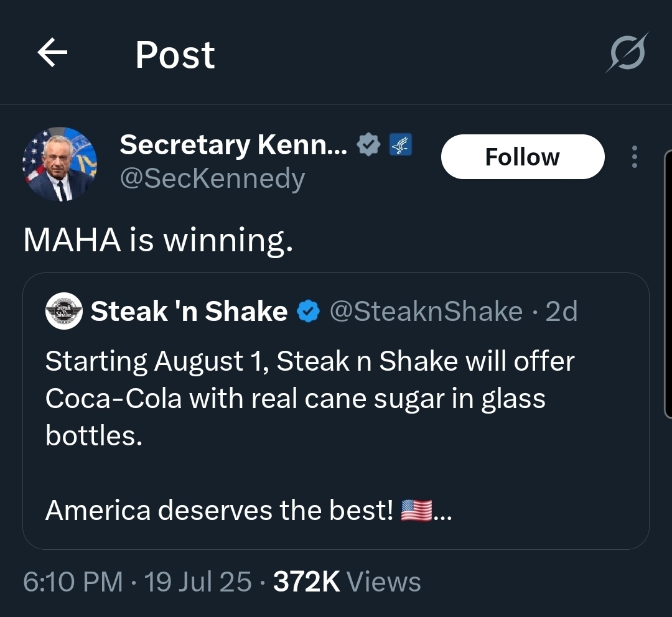Image resolution: width=672 pixels, height=617 pixels.
Task: Open Grok via the slashed-circle icon
Action: pos(627,53)
